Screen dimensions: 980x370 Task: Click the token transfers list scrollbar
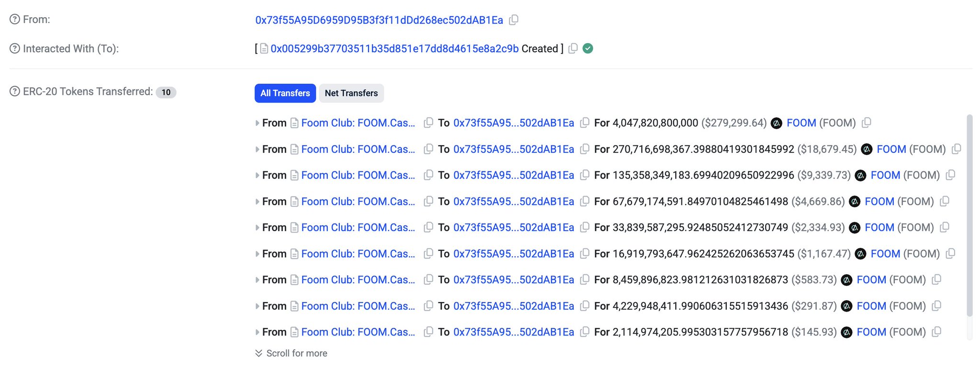(x=969, y=215)
